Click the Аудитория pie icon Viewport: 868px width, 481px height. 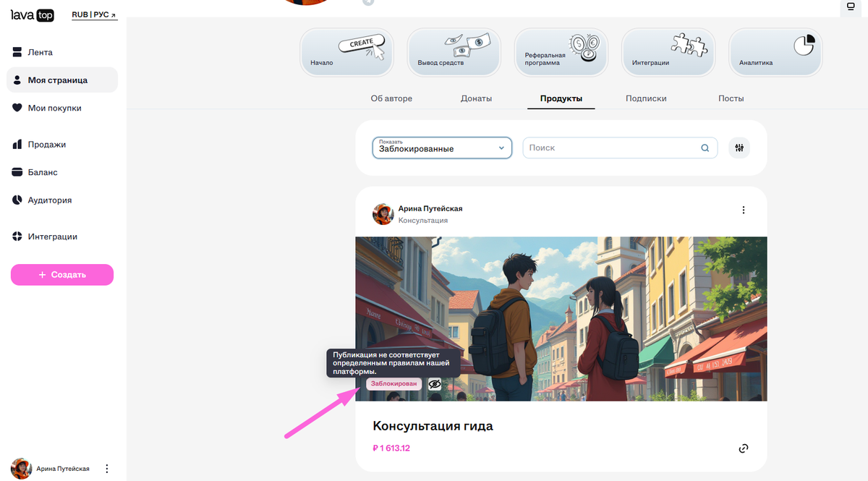coord(17,200)
